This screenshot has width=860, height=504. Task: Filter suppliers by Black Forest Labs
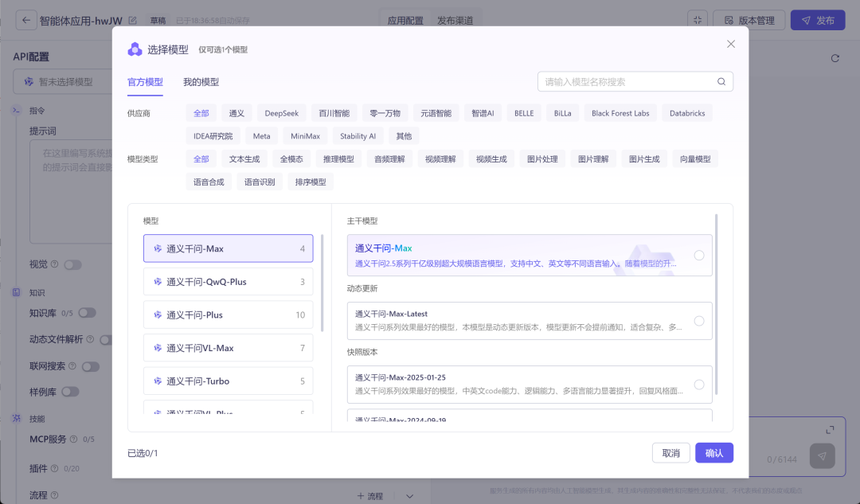tap(620, 113)
